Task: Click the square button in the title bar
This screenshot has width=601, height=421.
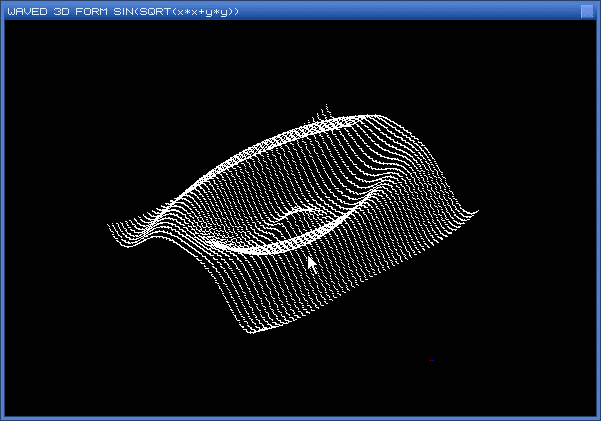Action: coord(587,10)
